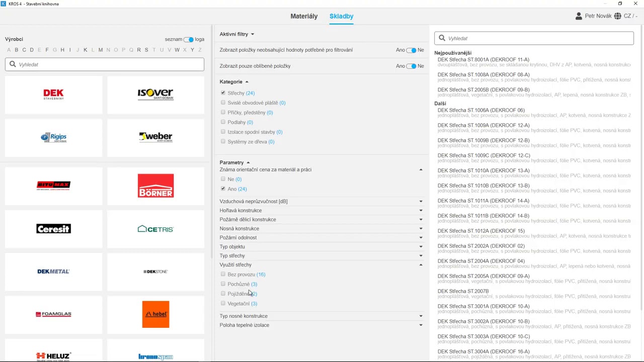644x362 pixels.
Task: Expand the Vzduchová neprůzvučnost [dB] filter
Action: tap(421, 202)
